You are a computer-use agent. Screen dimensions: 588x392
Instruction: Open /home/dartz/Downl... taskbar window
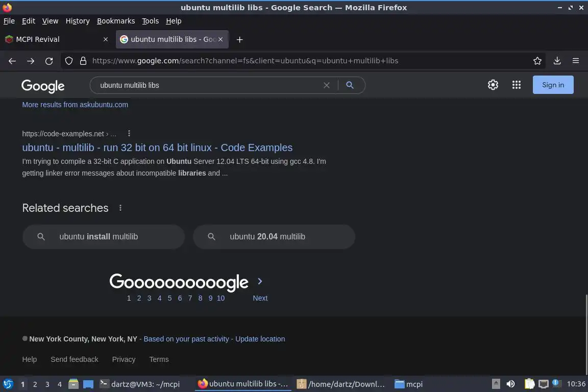coord(340,384)
